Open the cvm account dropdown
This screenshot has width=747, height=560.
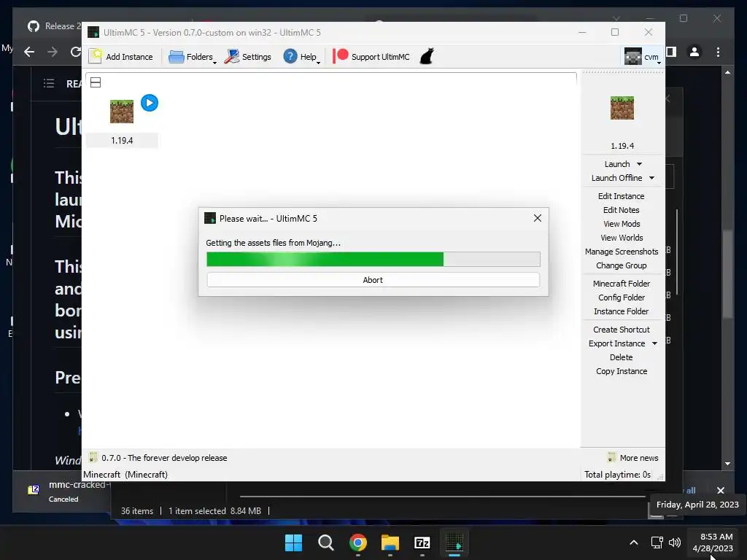point(642,57)
